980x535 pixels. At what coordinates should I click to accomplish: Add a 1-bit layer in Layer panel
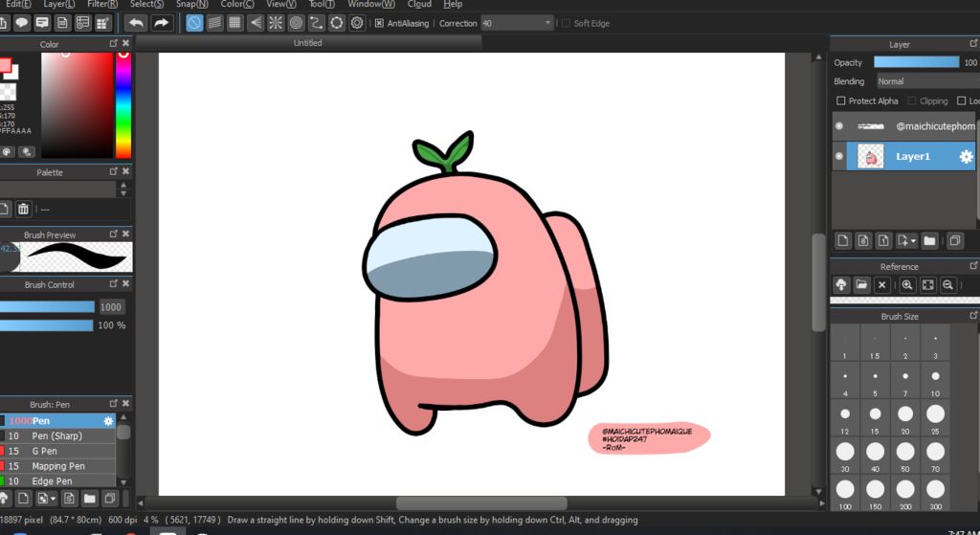point(883,240)
